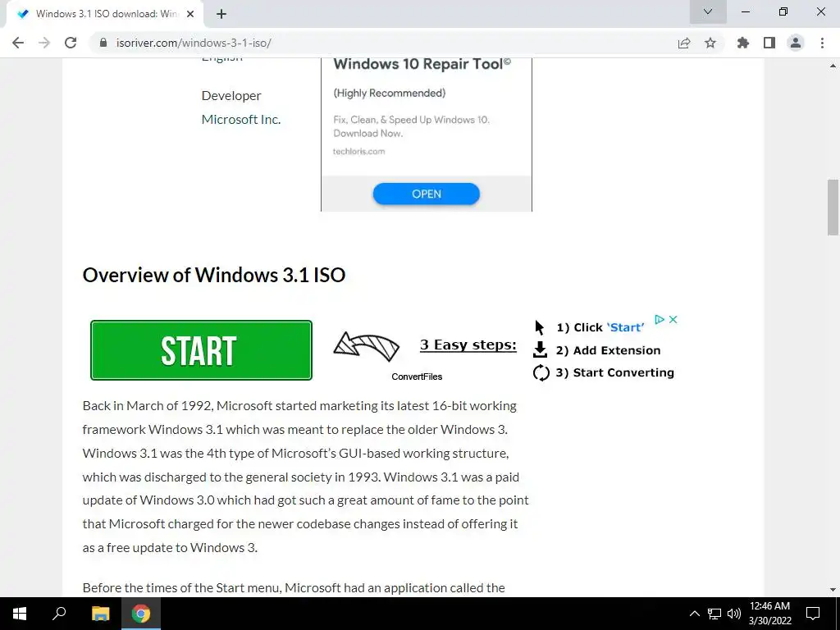Click the cursor icon beside Click 'Start'
The height and width of the screenshot is (630, 840).
[x=539, y=327]
